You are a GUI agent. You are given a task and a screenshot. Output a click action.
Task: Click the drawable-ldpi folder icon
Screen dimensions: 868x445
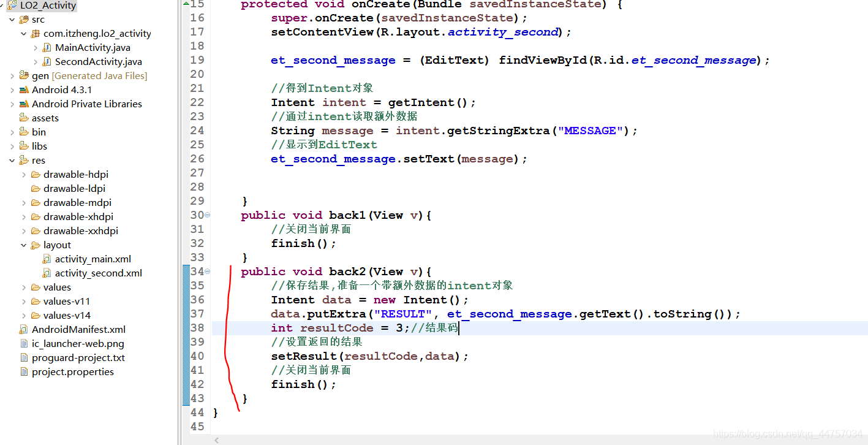(36, 189)
